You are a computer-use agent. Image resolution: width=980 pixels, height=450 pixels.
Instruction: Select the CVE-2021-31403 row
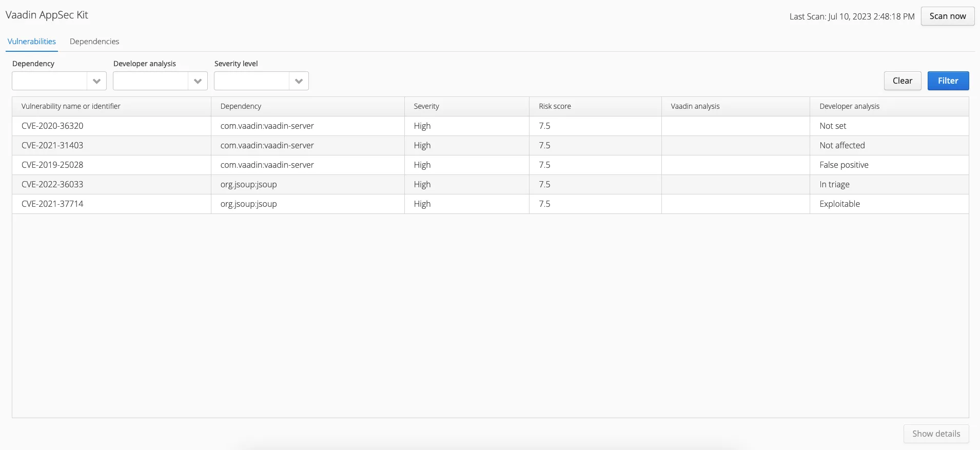(x=490, y=145)
